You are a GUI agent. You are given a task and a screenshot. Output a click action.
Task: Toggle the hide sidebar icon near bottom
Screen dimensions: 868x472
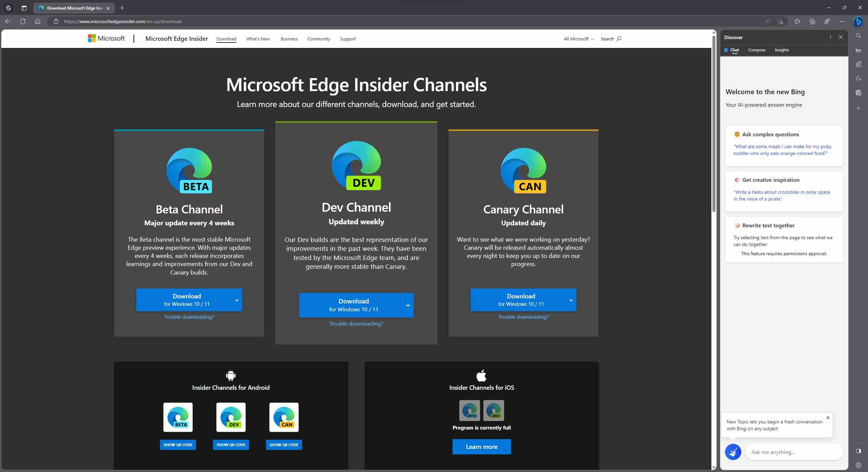858,451
